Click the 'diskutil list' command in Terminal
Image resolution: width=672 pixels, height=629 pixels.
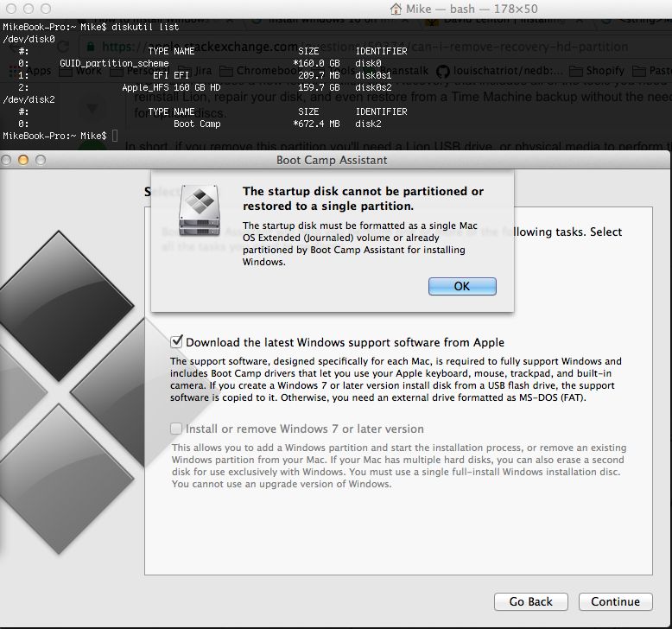145,27
